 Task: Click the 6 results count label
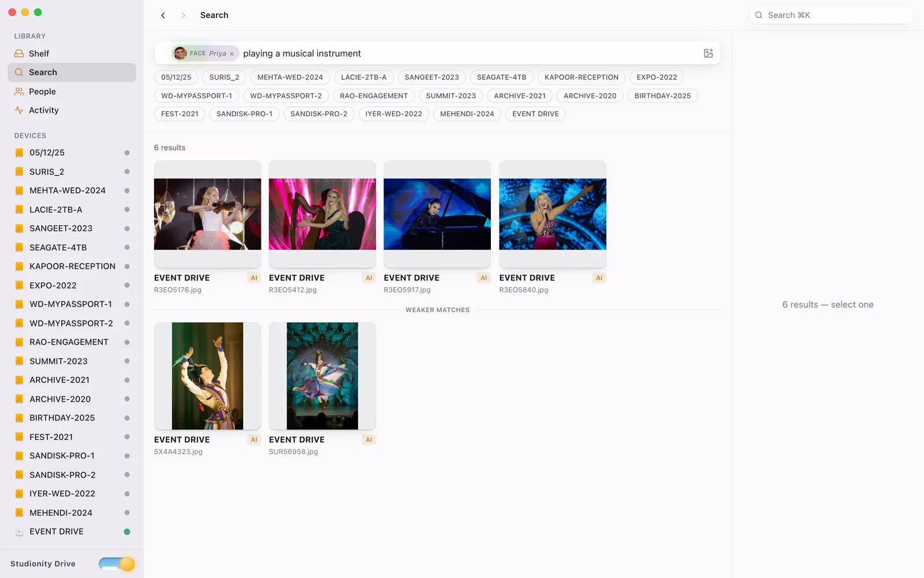point(170,147)
